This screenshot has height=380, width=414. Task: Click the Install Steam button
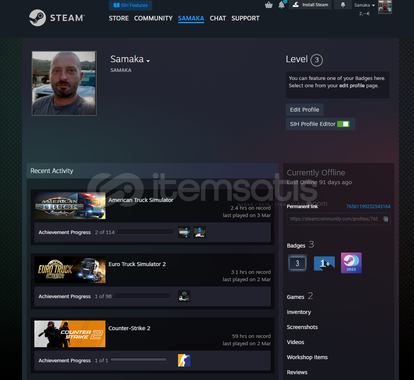[x=310, y=5]
